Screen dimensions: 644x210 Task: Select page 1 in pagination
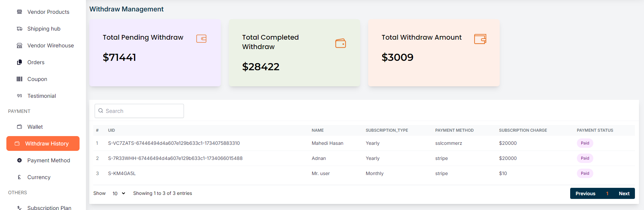click(607, 194)
